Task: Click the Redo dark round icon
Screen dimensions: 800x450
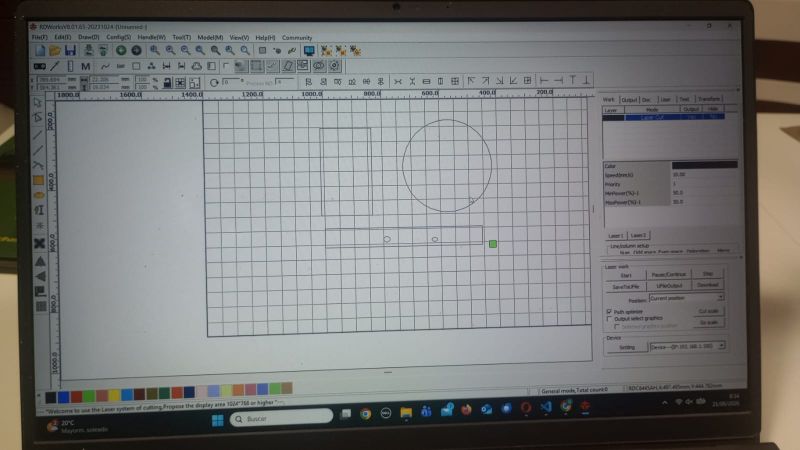Action: tap(136, 51)
